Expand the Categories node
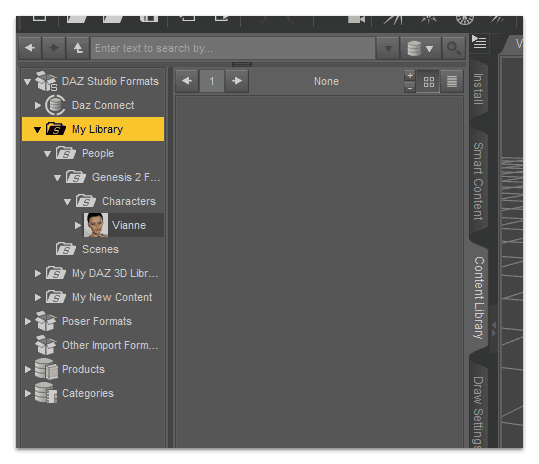Image resolution: width=539 pixels, height=464 pixels. pos(28,394)
